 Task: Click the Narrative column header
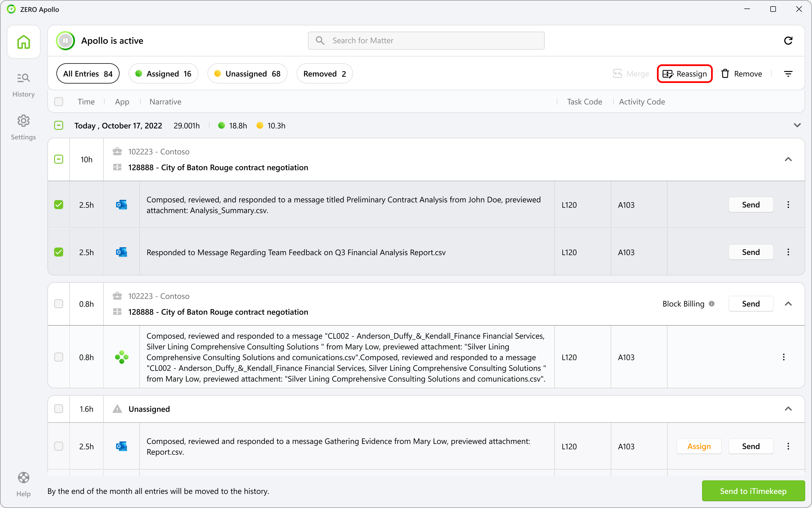166,102
